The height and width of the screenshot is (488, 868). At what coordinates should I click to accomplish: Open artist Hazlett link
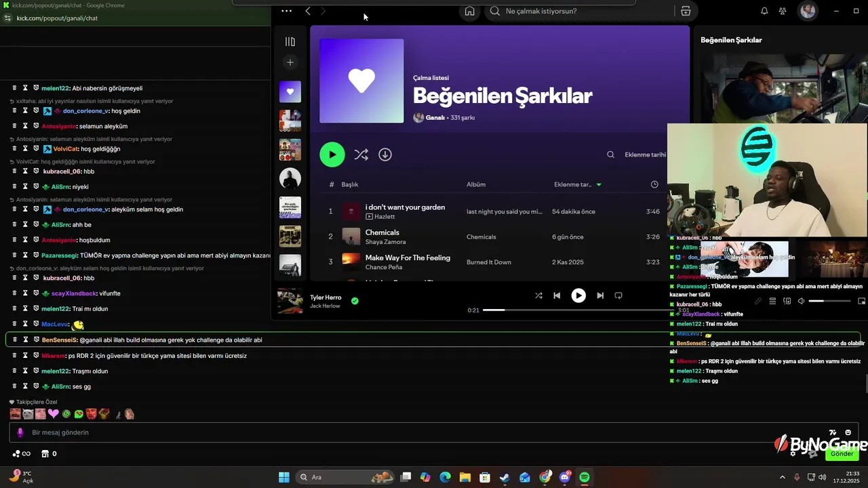(x=384, y=217)
